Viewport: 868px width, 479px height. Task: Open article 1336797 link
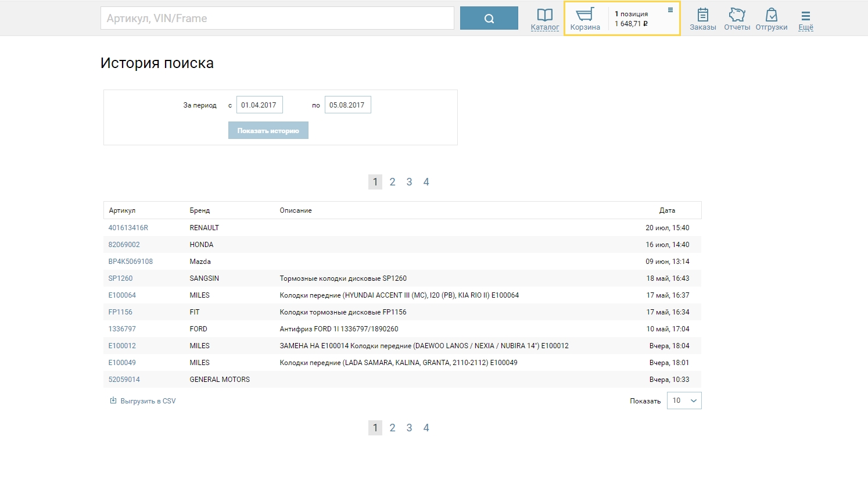122,329
